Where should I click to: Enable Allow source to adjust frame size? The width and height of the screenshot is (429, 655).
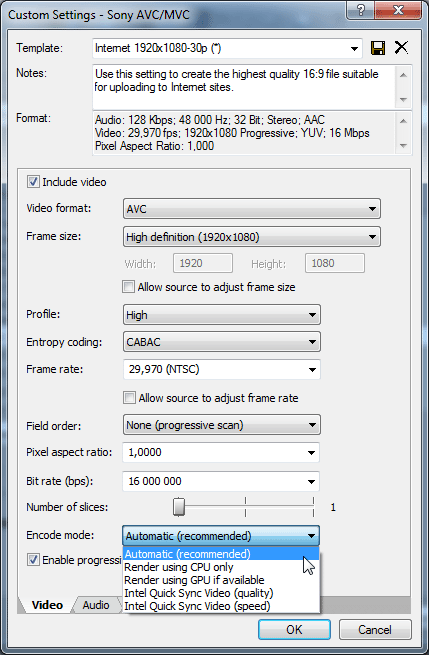tap(128, 287)
